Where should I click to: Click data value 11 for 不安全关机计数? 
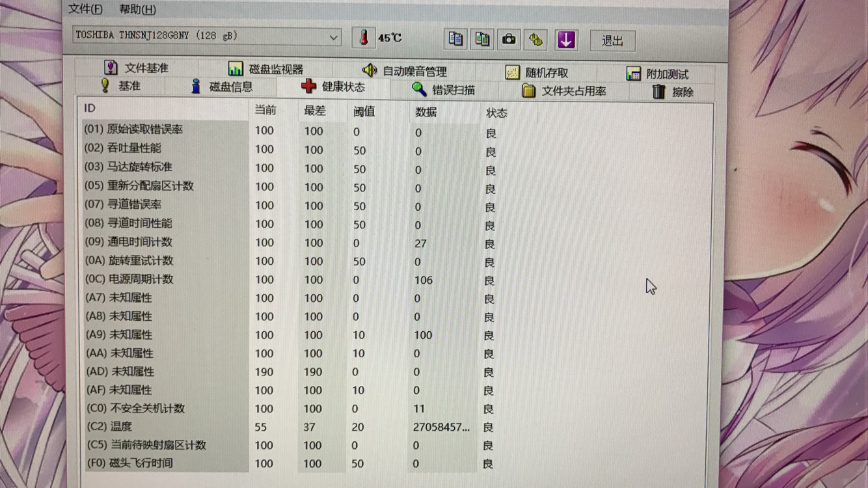419,409
